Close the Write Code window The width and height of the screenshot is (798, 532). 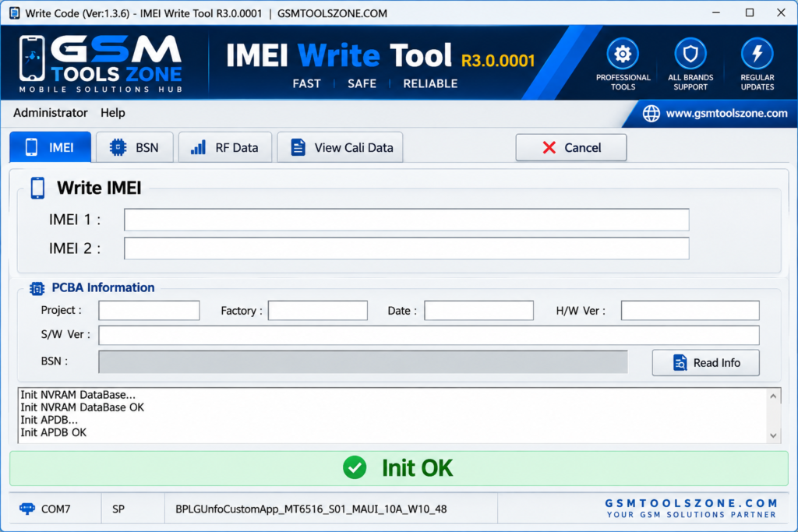(781, 12)
